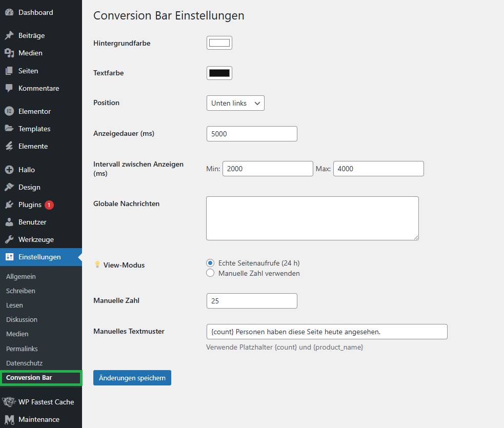Viewport: 504px width, 428px height.
Task: Click the Globale Nachrichten text area
Action: pos(312,218)
